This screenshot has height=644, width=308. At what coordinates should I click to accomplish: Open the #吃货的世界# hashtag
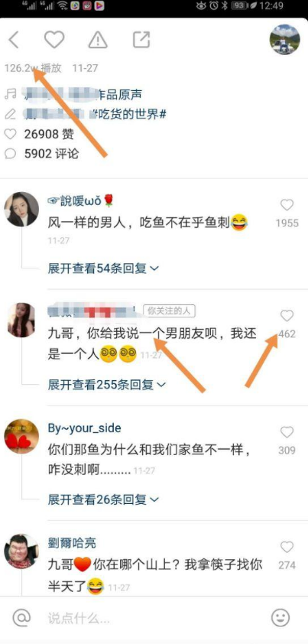(x=131, y=114)
